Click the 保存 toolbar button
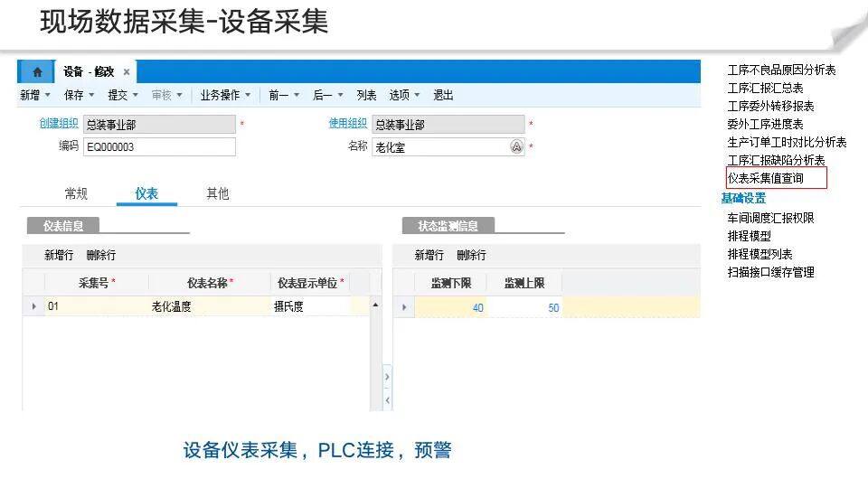 click(73, 95)
